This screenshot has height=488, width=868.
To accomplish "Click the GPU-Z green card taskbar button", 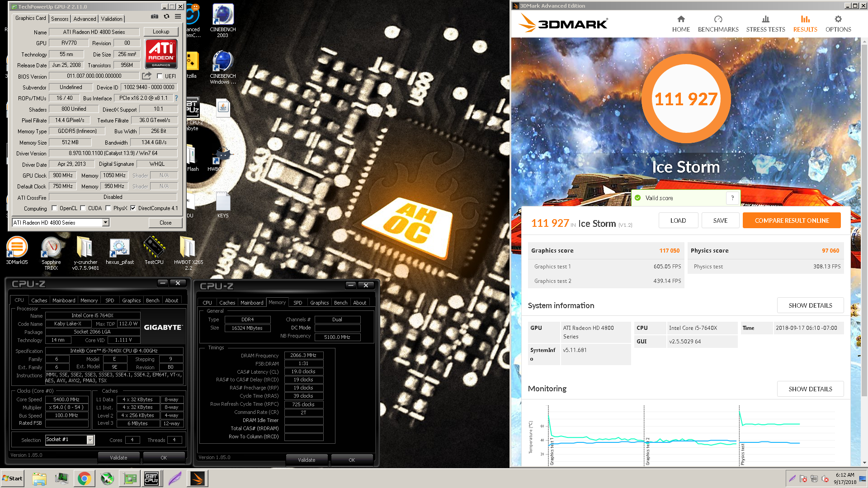I will [x=130, y=479].
